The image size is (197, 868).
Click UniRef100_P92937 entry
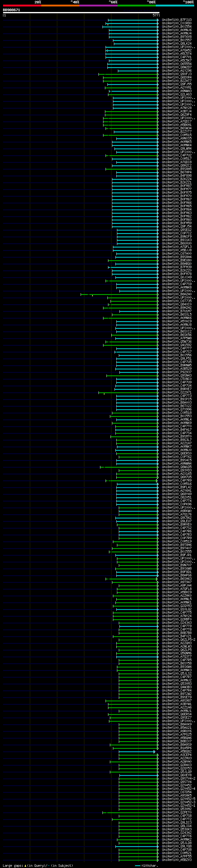(177, 372)
